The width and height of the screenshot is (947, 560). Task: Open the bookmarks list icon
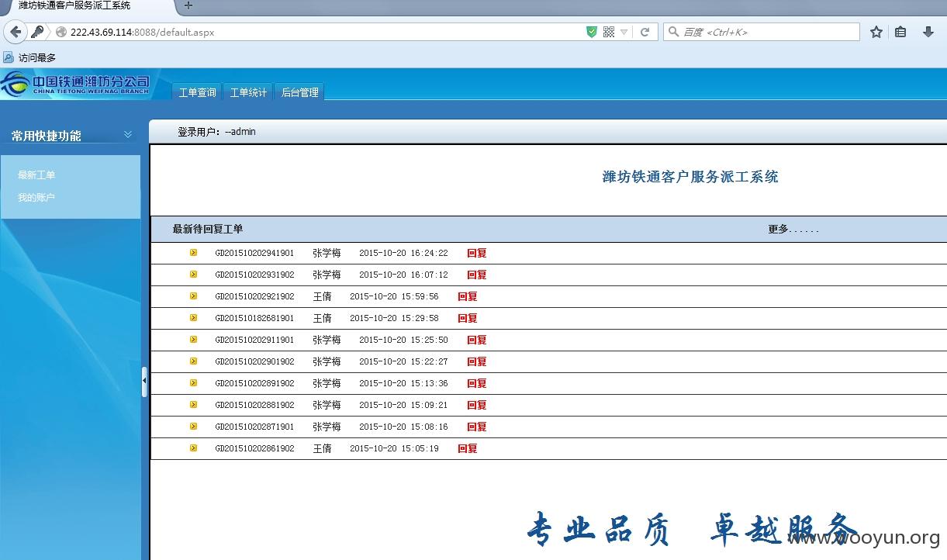pos(900,32)
